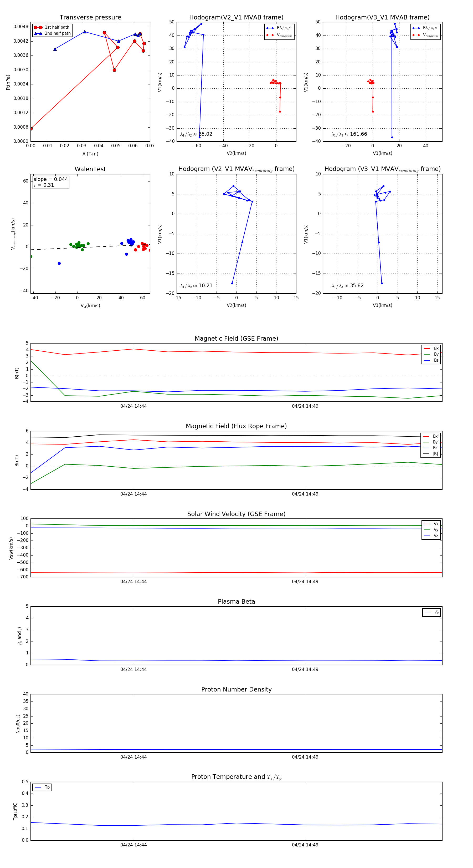Viewport: 473px width, 868px height.
Task: Select the "2nd half path" legend entry
Action: pos(52,33)
